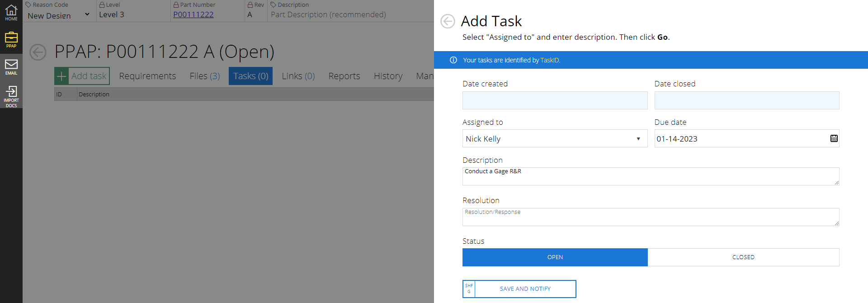Open the PPAP briefcase icon
Image resolution: width=868 pixels, height=303 pixels.
tap(11, 40)
